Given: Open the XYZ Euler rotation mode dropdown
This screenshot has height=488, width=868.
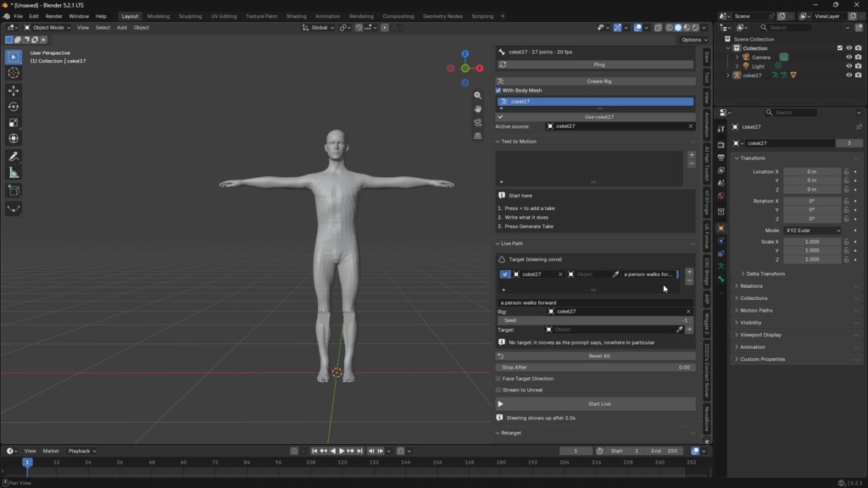Looking at the screenshot, I should click(x=812, y=230).
